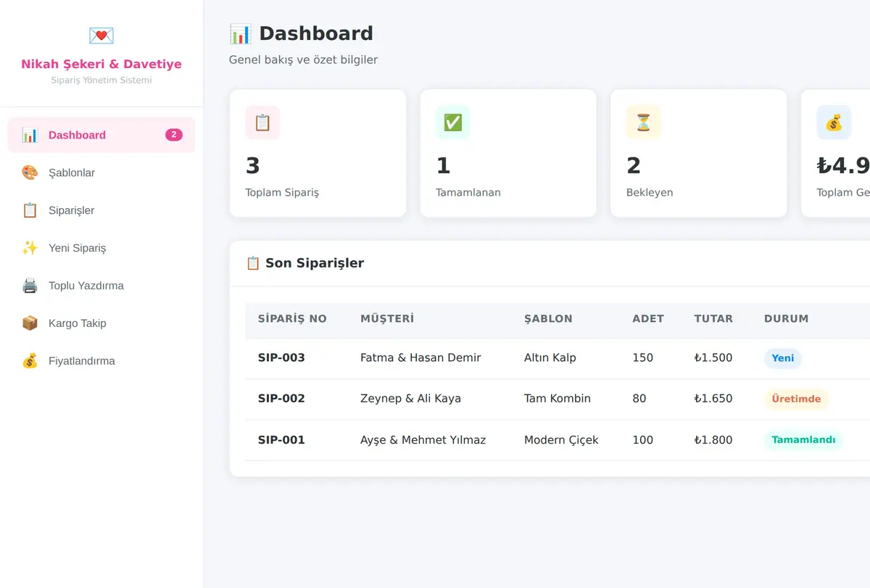Screen dimensions: 870x588
Task: Click the hourglass icon in Bekleyen card
Action: [644, 123]
